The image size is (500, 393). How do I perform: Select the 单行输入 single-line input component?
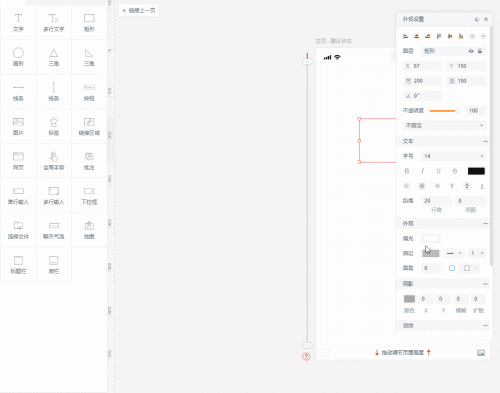(x=18, y=195)
